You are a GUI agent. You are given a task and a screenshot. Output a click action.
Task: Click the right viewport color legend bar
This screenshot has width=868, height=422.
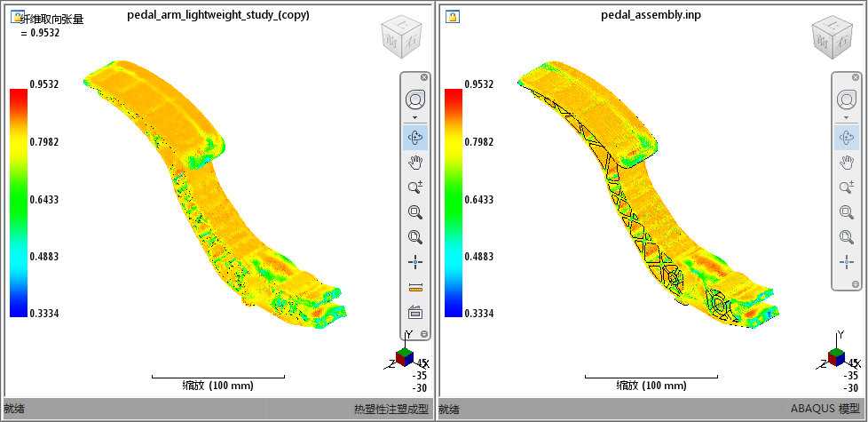pos(454,203)
